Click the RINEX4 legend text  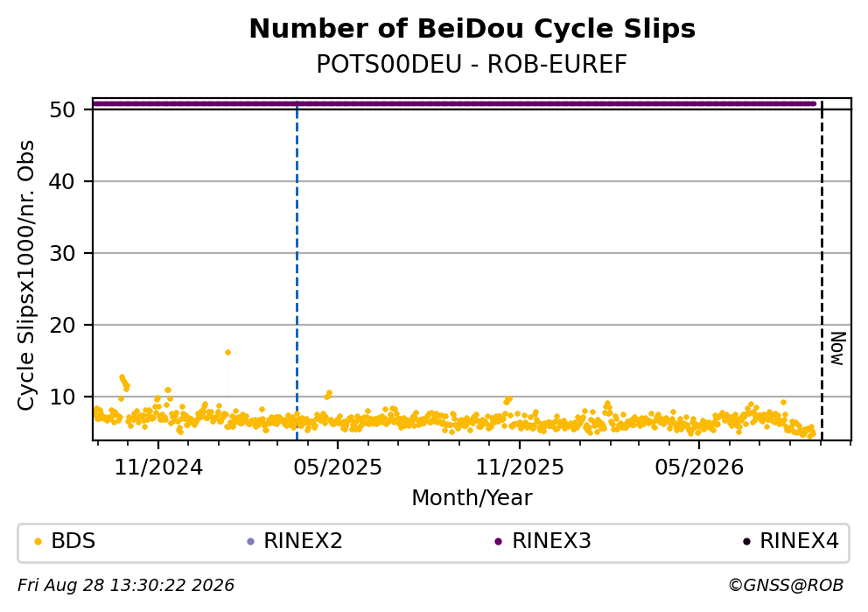800,541
